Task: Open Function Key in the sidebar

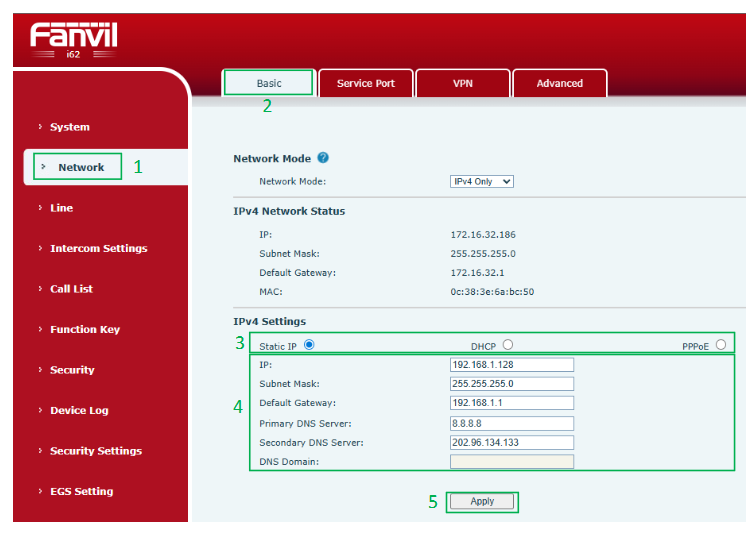Action: [85, 329]
